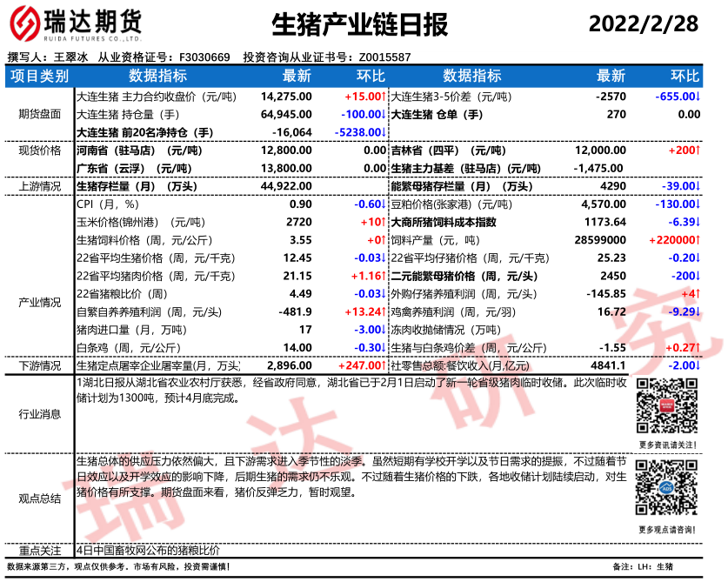Select the 大商所猪饲料成本指数 indicator
The width and height of the screenshot is (728, 582).
443,222
